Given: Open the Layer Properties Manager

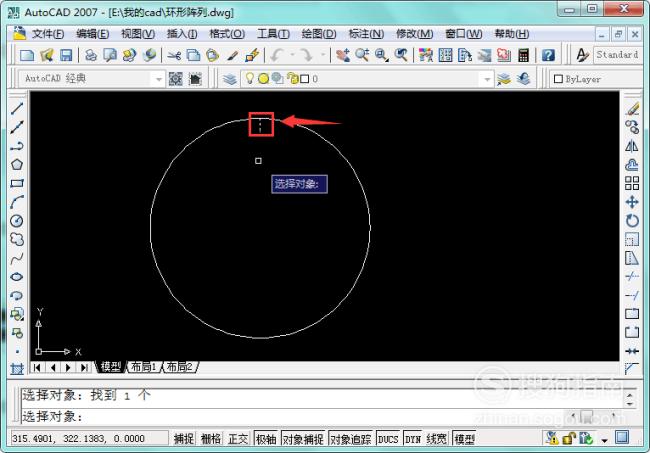Looking at the screenshot, I should click(230, 78).
